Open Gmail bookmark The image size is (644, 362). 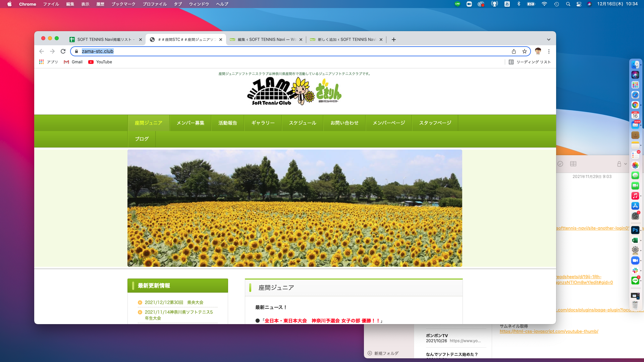coord(73,62)
